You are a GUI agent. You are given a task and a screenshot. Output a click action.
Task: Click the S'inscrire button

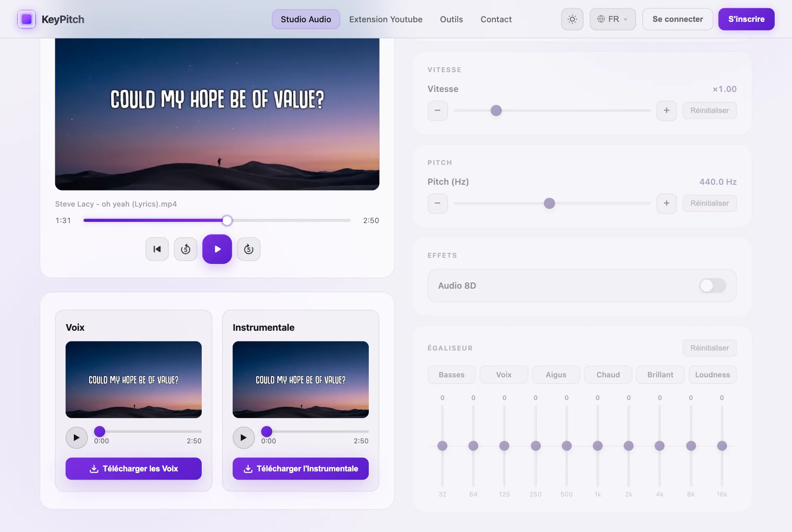pyautogui.click(x=746, y=19)
